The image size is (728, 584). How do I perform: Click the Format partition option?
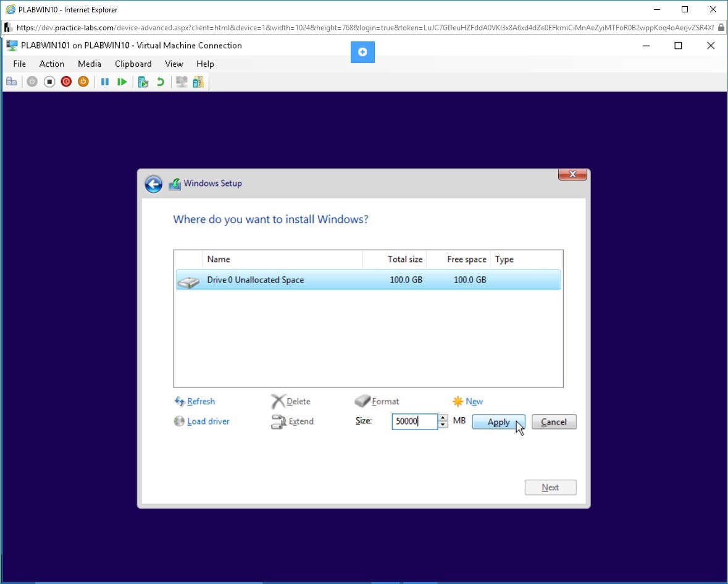(377, 401)
